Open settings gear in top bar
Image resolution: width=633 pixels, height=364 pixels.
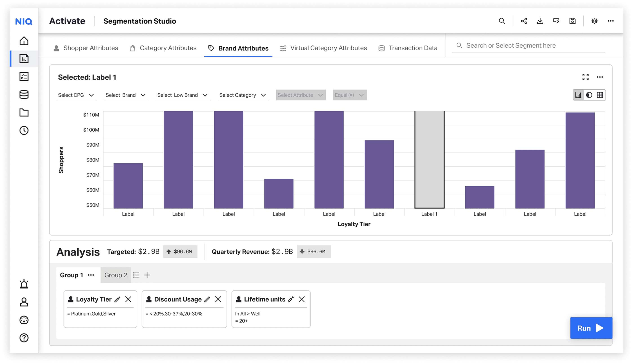click(594, 21)
